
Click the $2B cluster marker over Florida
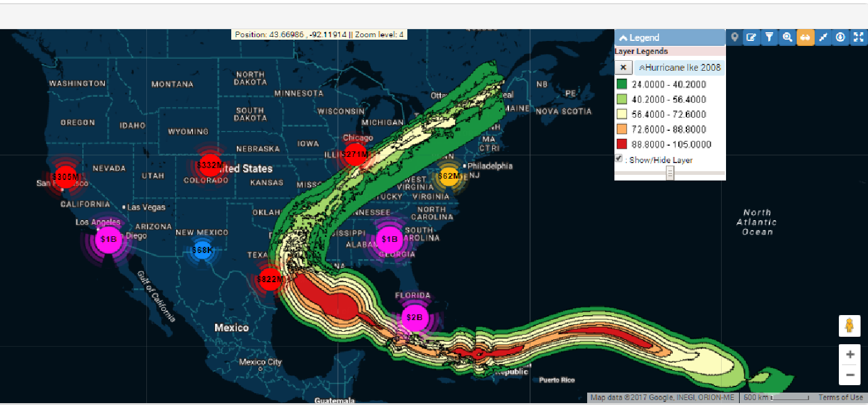tap(414, 318)
